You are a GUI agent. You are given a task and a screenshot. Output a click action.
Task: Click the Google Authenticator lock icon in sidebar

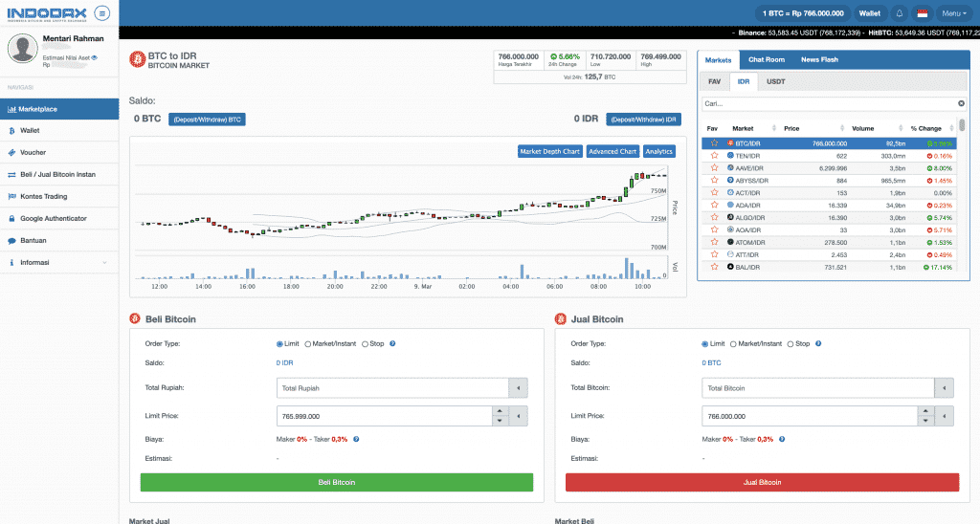(11, 218)
